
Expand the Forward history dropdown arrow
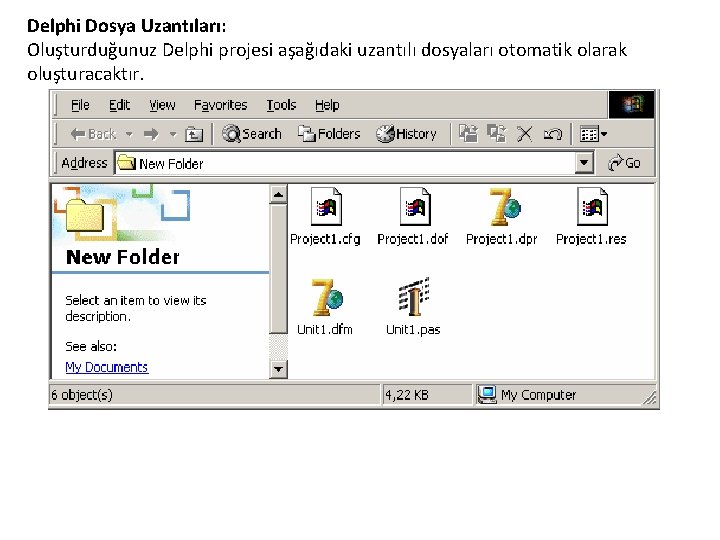[173, 134]
